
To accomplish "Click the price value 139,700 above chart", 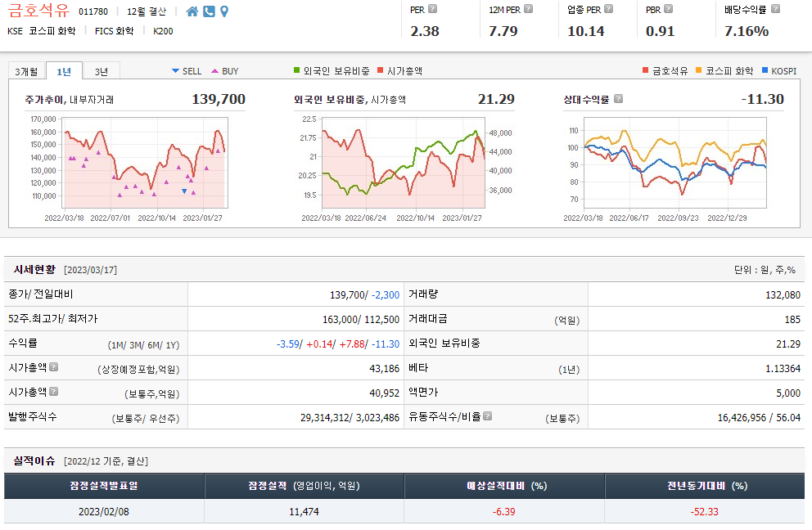I will pyautogui.click(x=219, y=99).
